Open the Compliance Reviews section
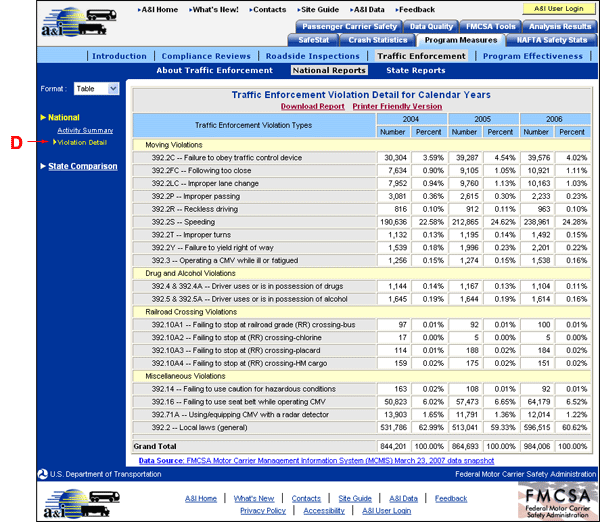Screen dimensions: 600x522 pyautogui.click(x=206, y=56)
